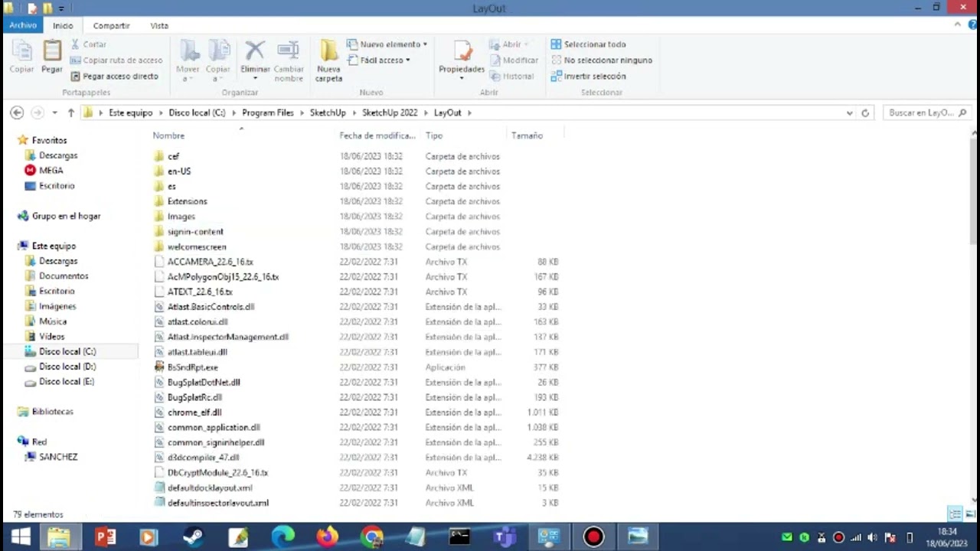
Task: Select chrome_elf.dll file
Action: [x=194, y=412]
